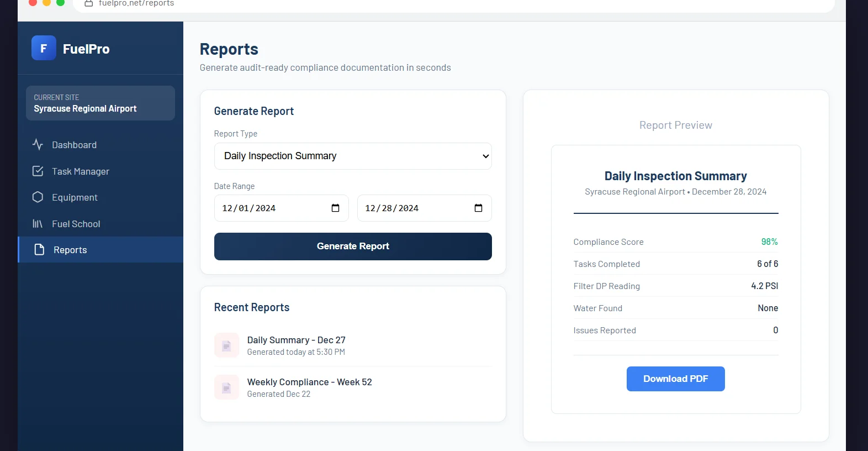
Task: Click the Generate Report button
Action: (353, 247)
